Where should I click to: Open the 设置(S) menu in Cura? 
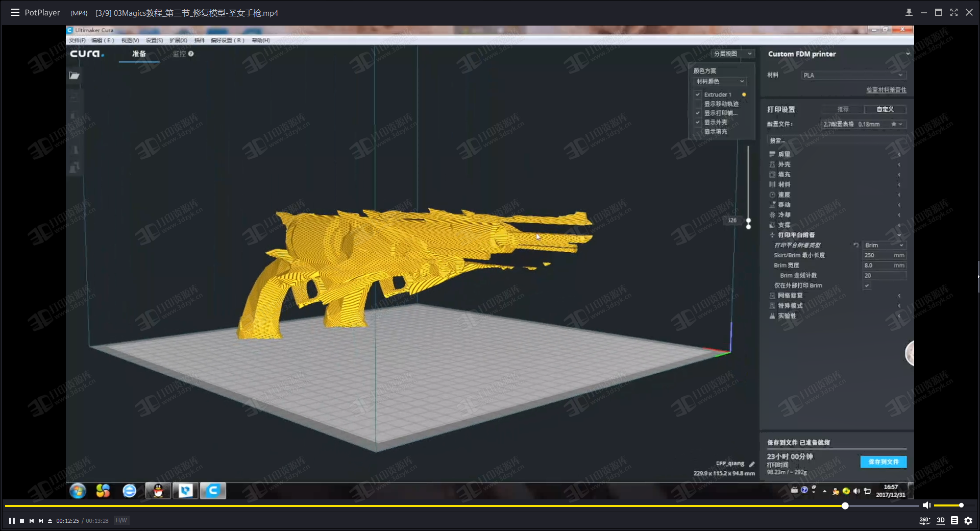pyautogui.click(x=155, y=40)
